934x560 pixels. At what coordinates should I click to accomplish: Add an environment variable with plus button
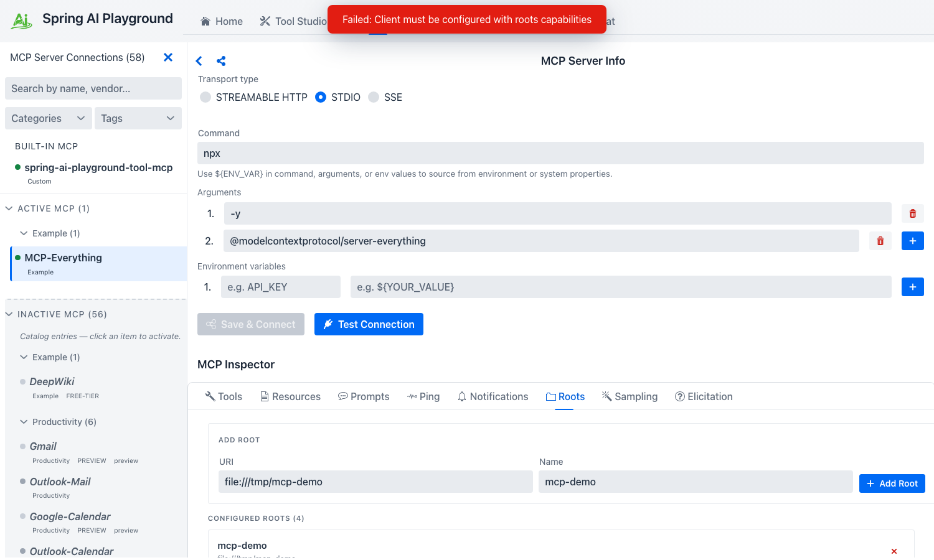tap(913, 287)
